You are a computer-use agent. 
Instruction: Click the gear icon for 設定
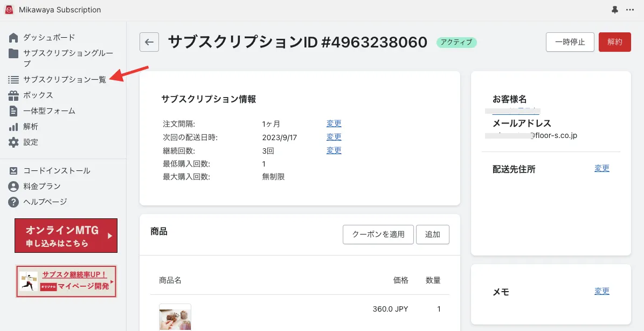[13, 142]
